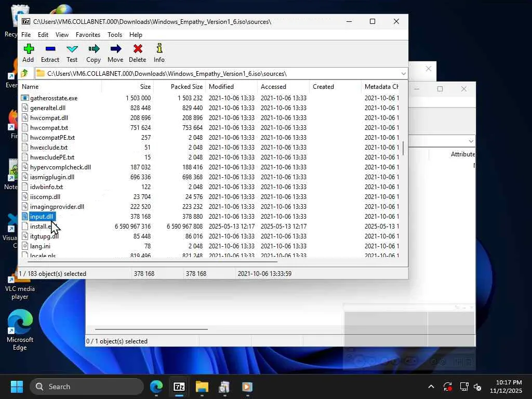Image resolution: width=532 pixels, height=399 pixels.
Task: Open File Explorer from taskbar
Action: [202, 387]
